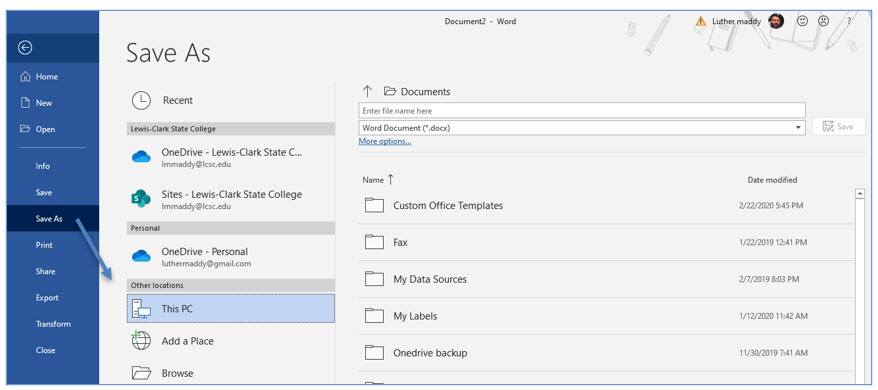Click the Documents folder icon in path
Screen dimensions: 878x390
(x=390, y=91)
